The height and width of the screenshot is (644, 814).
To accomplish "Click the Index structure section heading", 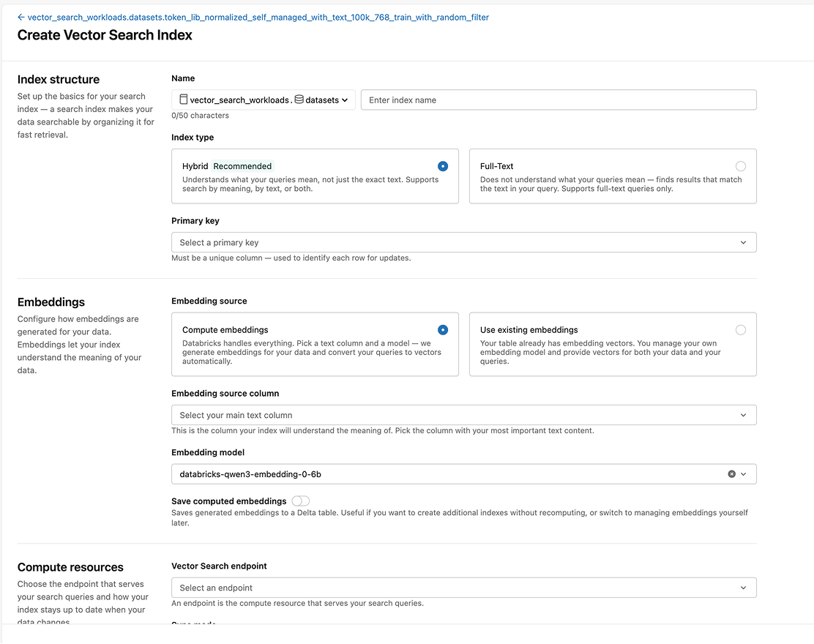I will tap(59, 79).
